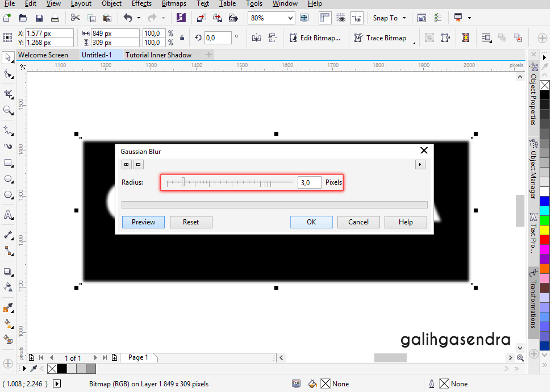Click the Import icon on the toolbar
This screenshot has width=551, height=392.
point(202,18)
